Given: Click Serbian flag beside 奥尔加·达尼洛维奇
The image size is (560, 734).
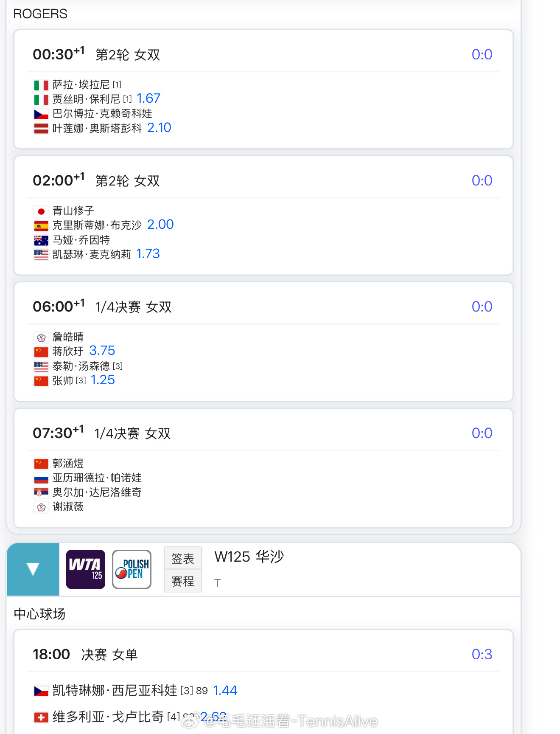Looking at the screenshot, I should [x=41, y=492].
